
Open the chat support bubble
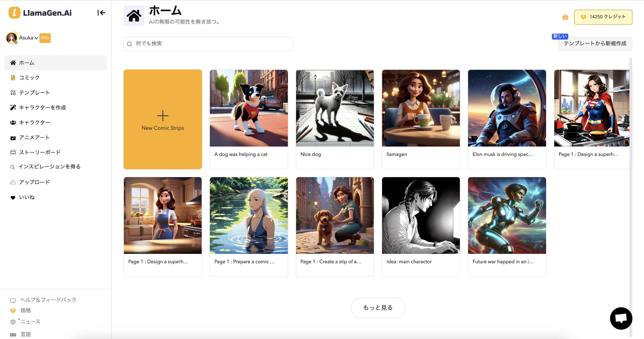coord(621,318)
